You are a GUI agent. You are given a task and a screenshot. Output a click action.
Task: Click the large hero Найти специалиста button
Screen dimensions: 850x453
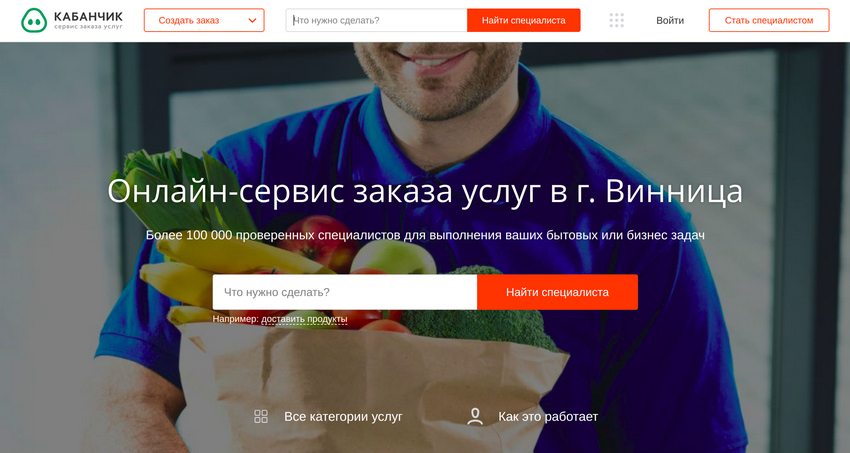557,292
